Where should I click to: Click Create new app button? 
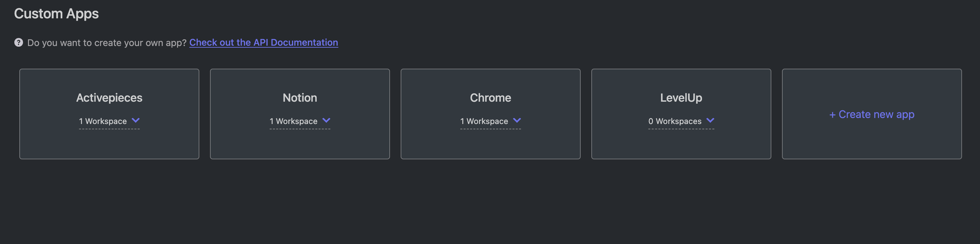coord(872,114)
